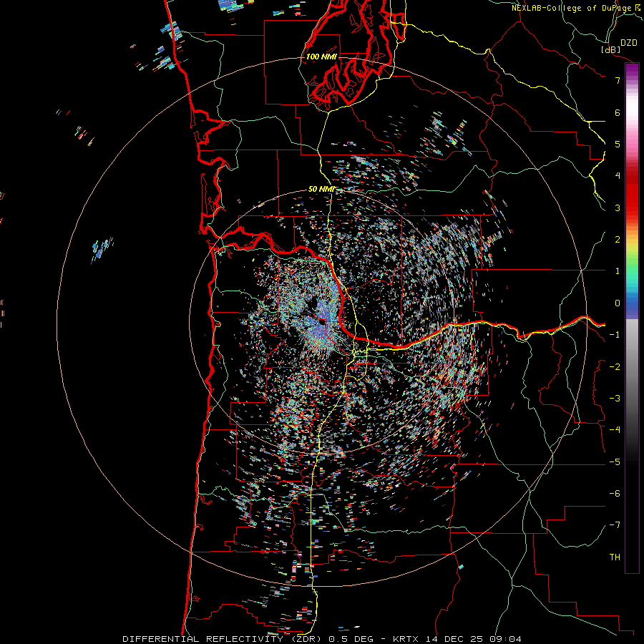Click the color bar at 7 dB
Image resolution: width=644 pixels, height=644 pixels.
[x=632, y=80]
